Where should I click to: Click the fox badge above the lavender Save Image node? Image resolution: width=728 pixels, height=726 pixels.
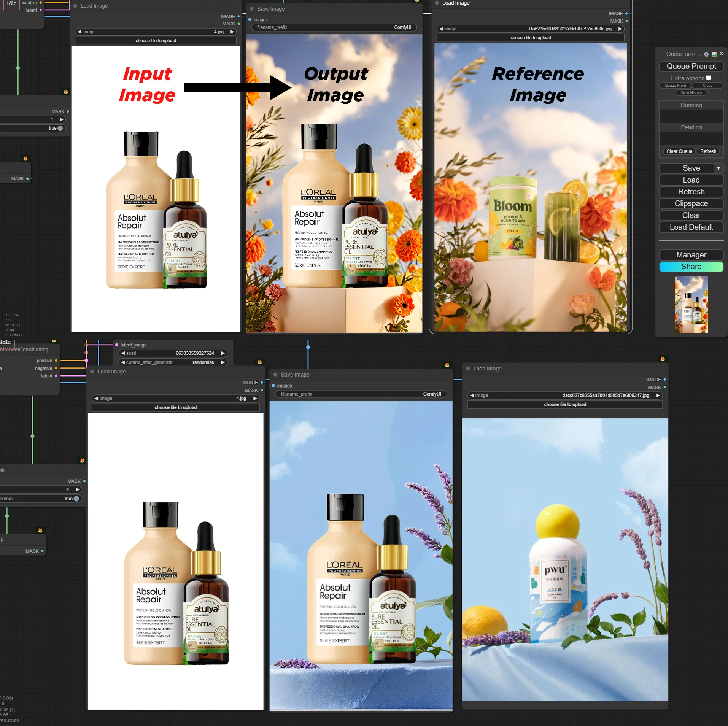[447, 365]
